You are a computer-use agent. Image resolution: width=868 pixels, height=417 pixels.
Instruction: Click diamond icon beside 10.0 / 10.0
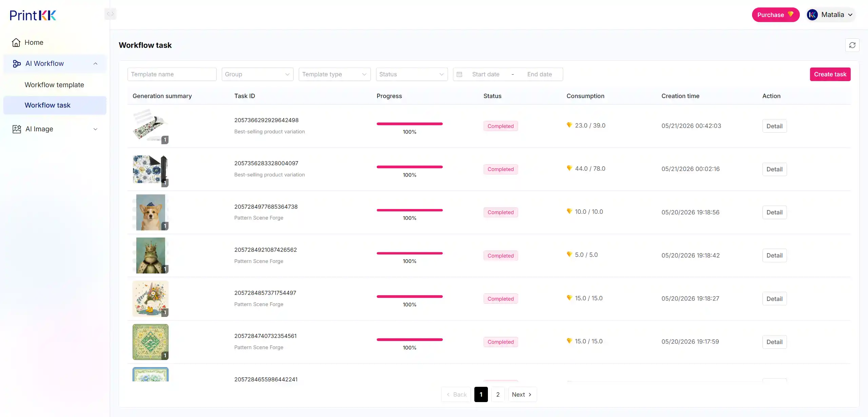click(x=569, y=211)
